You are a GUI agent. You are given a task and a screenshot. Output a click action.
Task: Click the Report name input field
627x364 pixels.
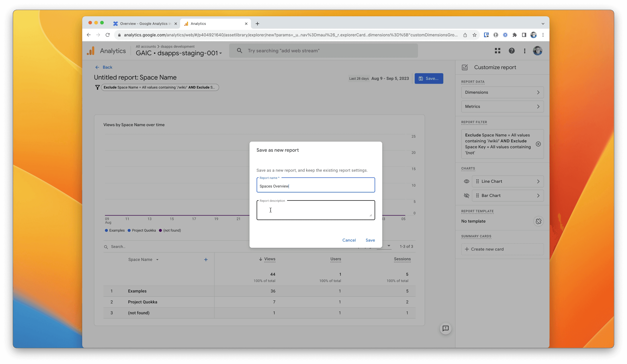click(x=315, y=185)
